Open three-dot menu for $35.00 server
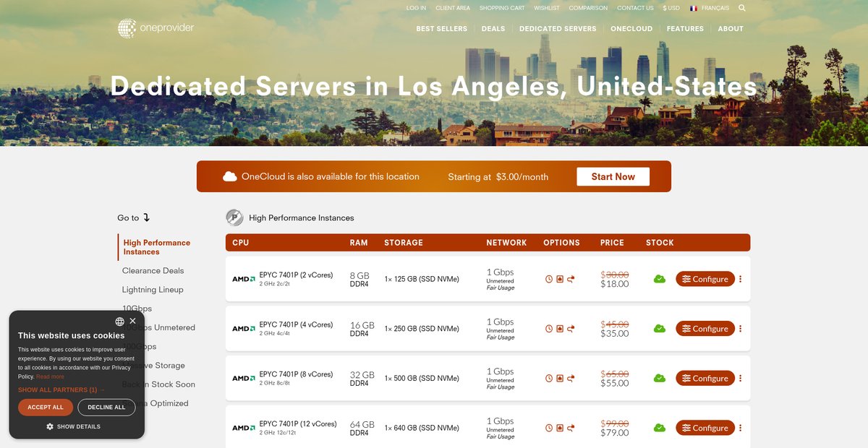Image resolution: width=868 pixels, height=448 pixels. point(741,329)
